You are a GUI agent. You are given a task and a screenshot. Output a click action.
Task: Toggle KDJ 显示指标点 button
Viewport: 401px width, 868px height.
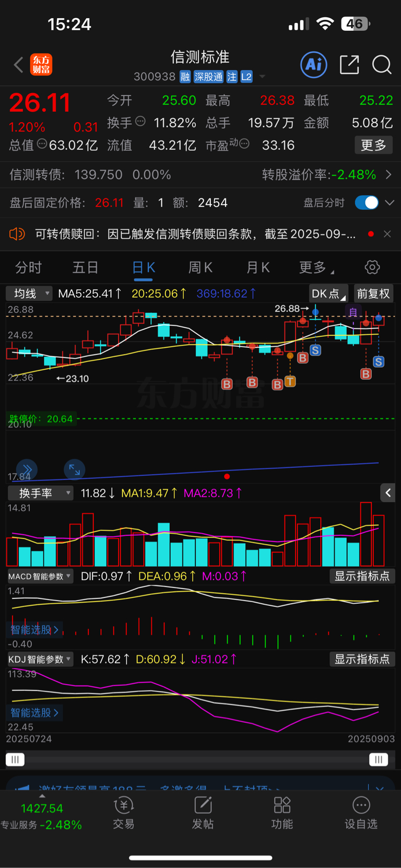point(362,659)
